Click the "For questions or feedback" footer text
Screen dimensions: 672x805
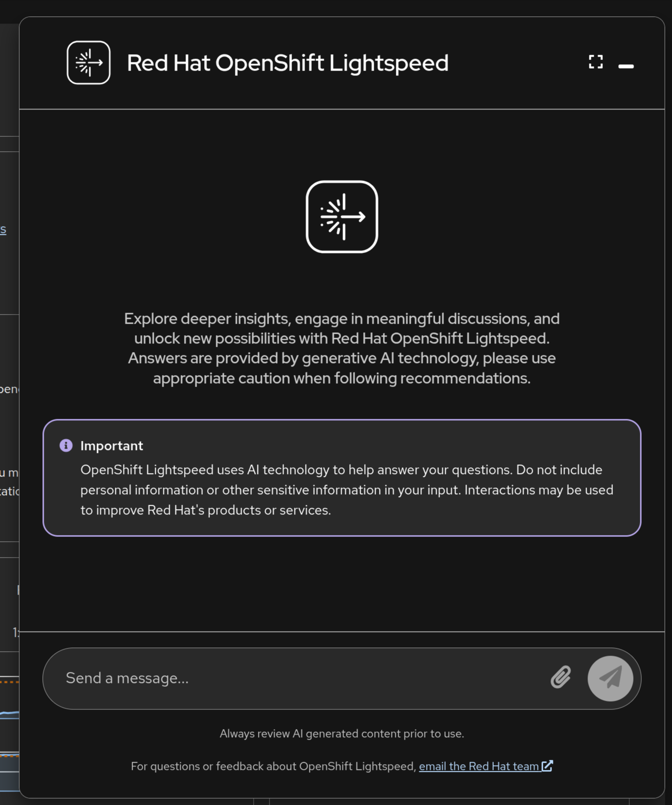[x=273, y=766]
